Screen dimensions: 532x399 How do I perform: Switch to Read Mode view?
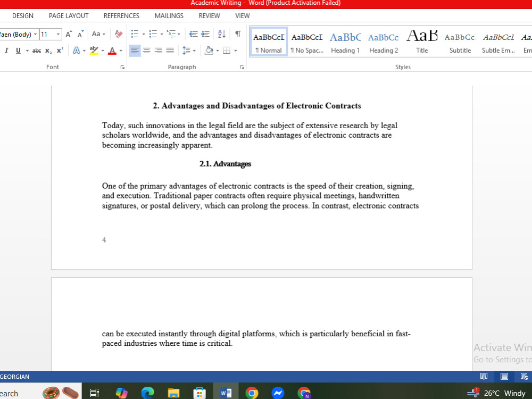pos(484,376)
